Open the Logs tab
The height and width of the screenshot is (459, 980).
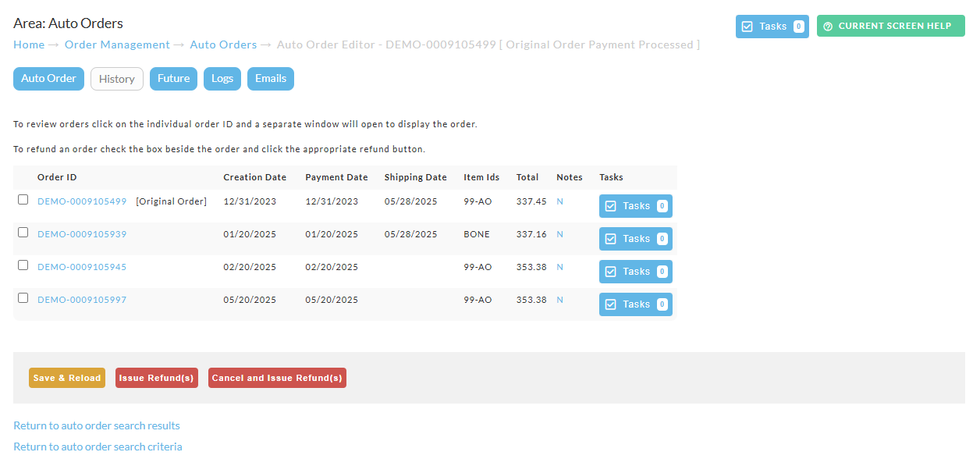pyautogui.click(x=222, y=79)
